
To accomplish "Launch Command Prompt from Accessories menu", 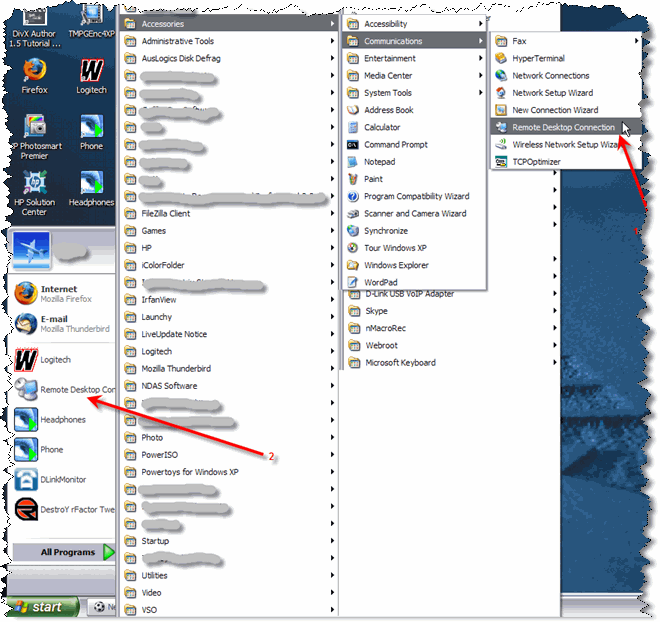I will click(x=395, y=145).
